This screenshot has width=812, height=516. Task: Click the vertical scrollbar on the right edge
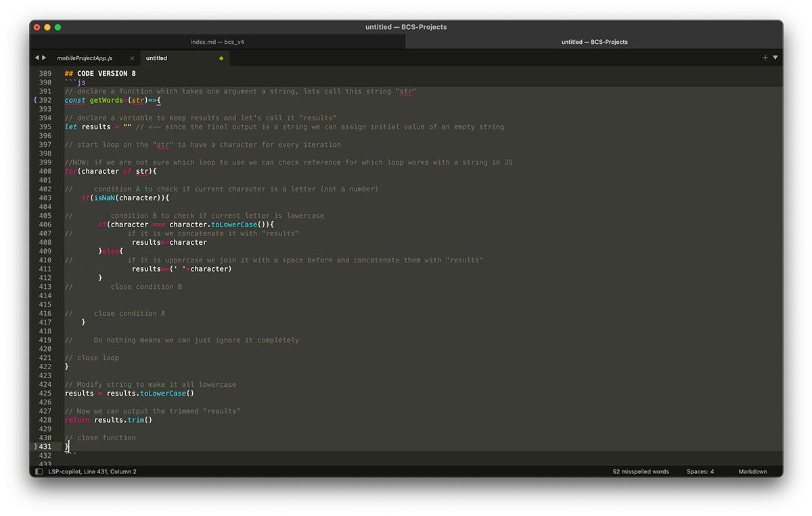(x=780, y=203)
